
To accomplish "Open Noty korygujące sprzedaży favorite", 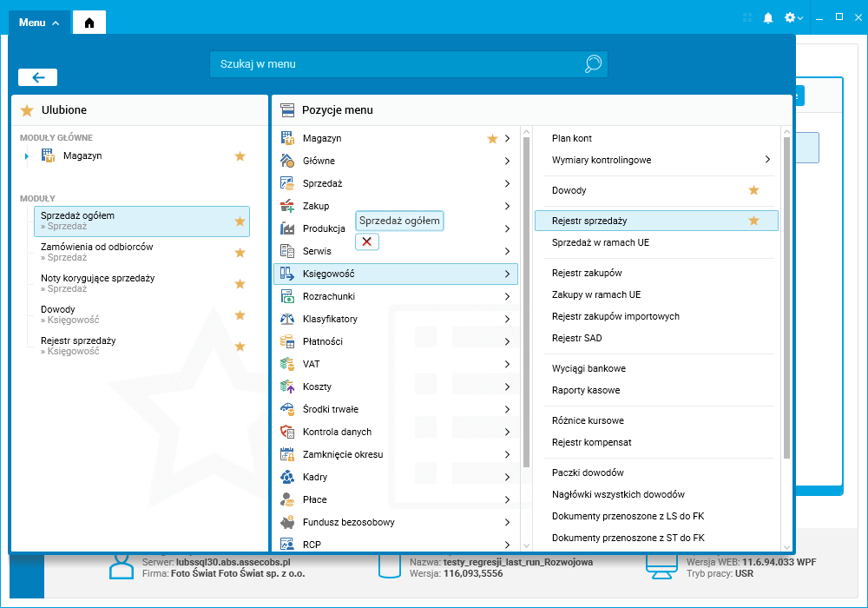I will pyautogui.click(x=141, y=283).
